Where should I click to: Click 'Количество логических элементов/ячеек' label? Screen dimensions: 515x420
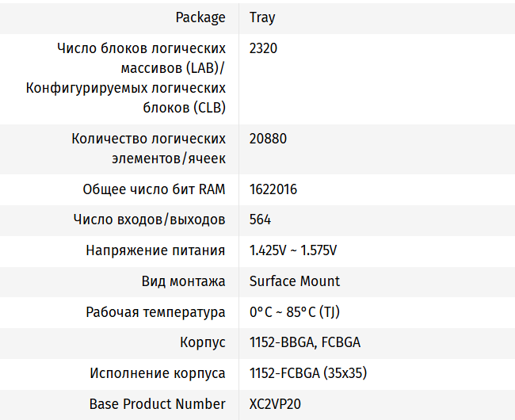click(148, 148)
